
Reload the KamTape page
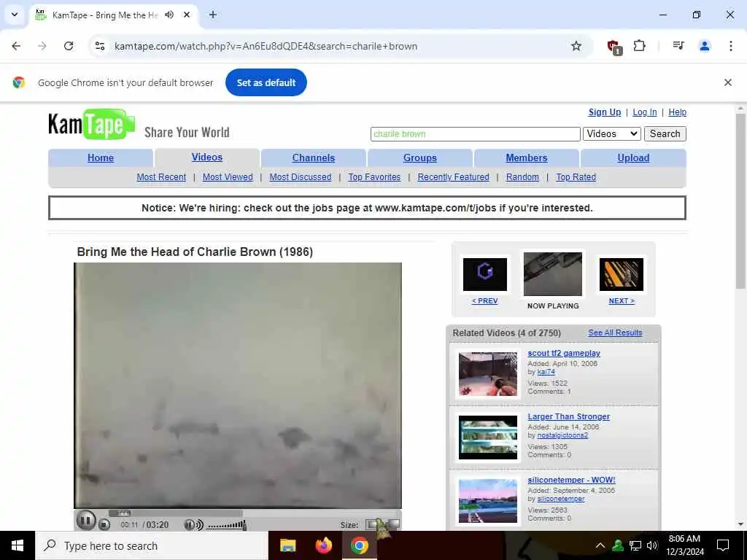coord(69,46)
